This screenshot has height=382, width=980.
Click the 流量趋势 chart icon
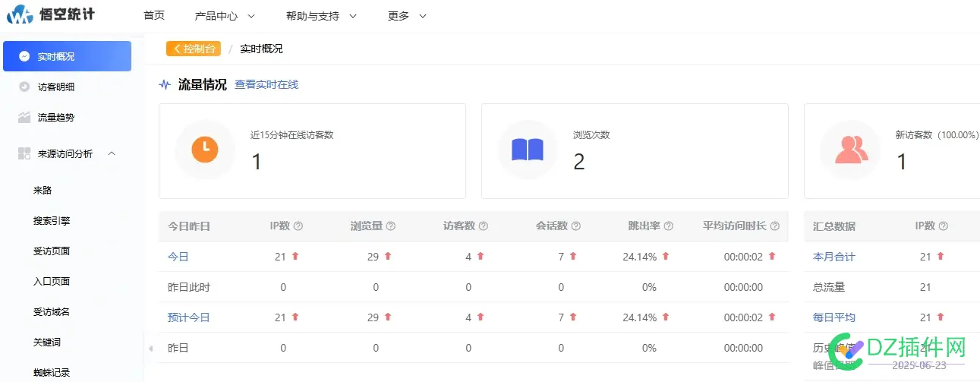tap(24, 117)
